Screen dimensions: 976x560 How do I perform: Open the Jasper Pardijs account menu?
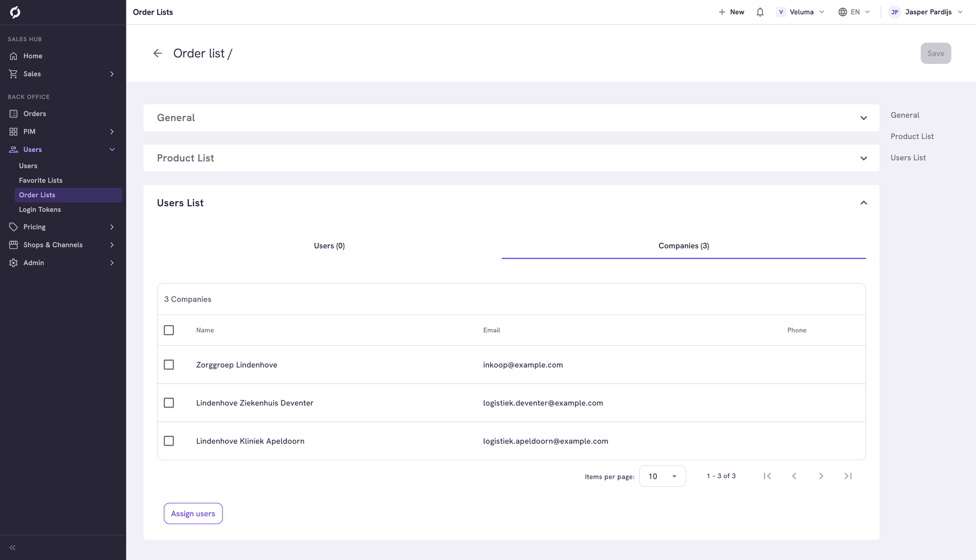point(926,12)
